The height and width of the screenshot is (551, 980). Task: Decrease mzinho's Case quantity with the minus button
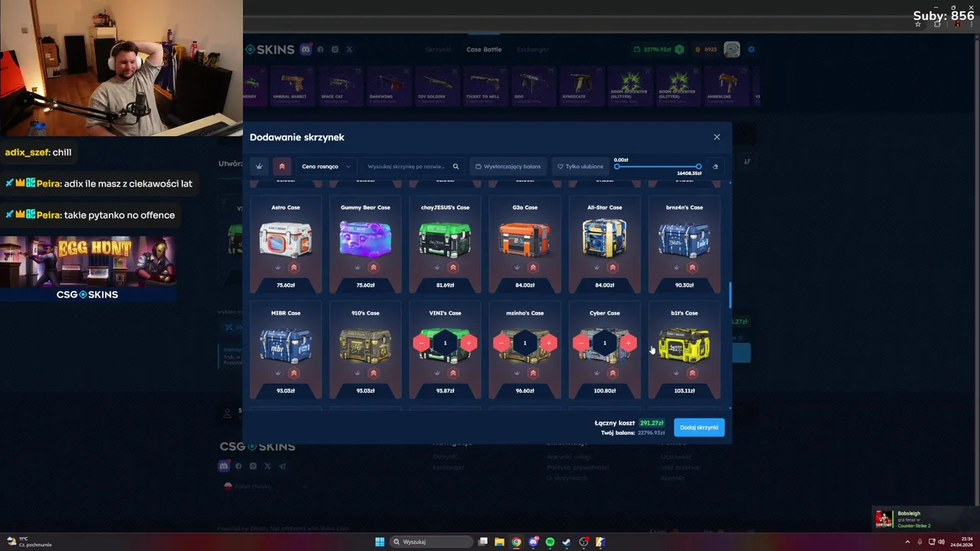pos(501,343)
